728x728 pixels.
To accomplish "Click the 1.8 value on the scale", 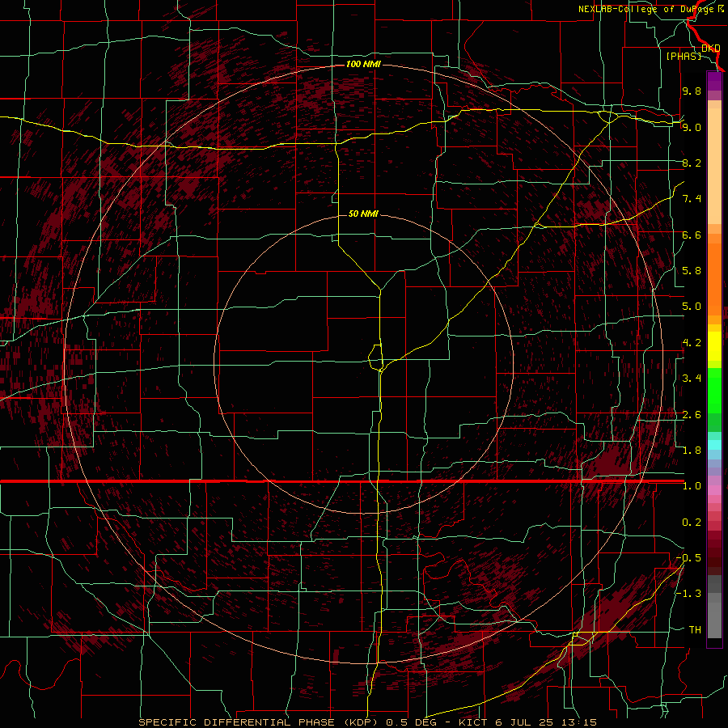I will [692, 451].
